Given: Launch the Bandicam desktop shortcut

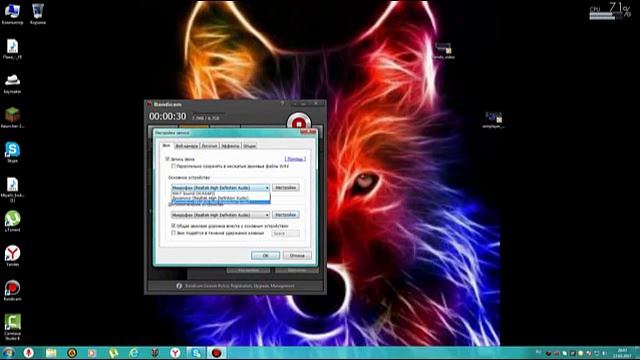Looking at the screenshot, I should click(12, 291).
